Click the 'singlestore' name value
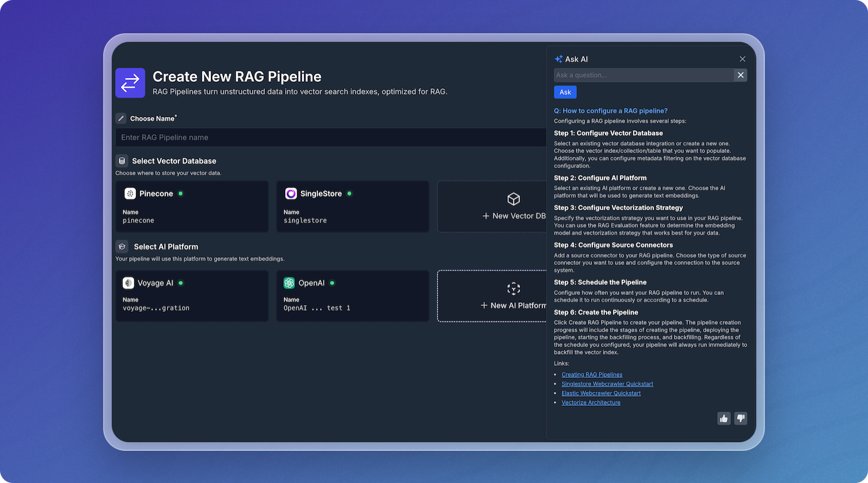Image resolution: width=868 pixels, height=483 pixels. coord(305,221)
